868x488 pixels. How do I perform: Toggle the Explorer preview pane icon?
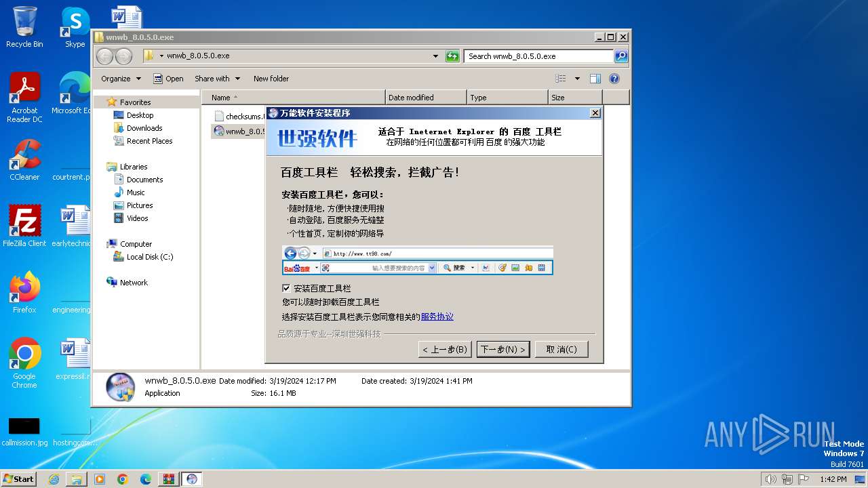595,79
